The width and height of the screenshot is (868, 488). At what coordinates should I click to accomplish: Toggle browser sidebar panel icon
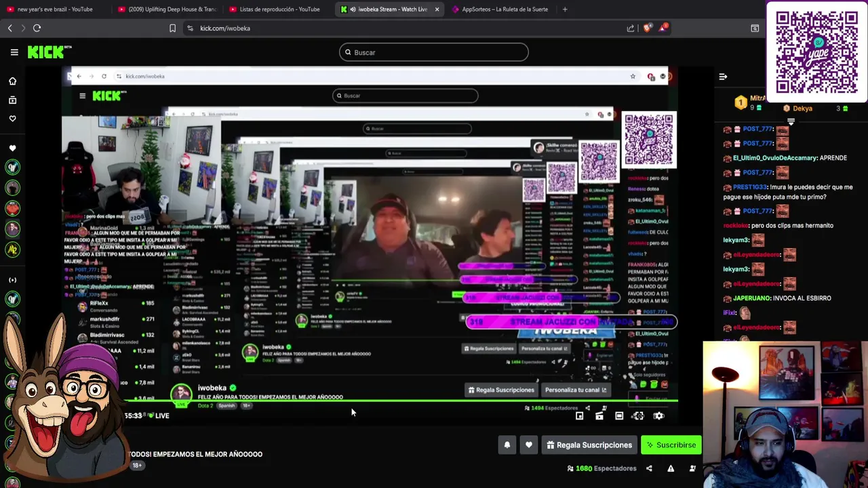coord(755,28)
